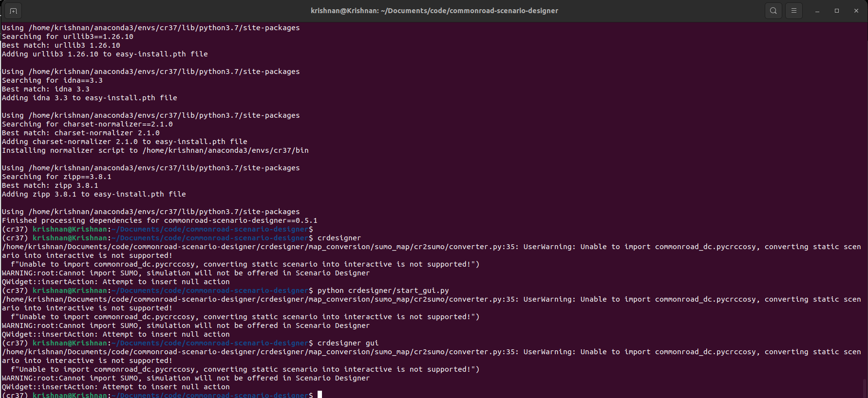Click the vertical scrollbar at the right edge
This screenshot has width=868, height=398.
[865, 387]
